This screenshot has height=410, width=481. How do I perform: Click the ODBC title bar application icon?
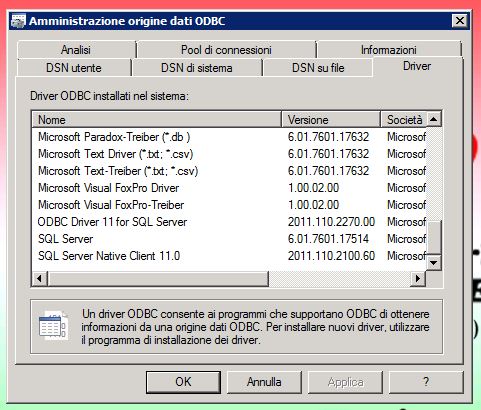pos(18,21)
